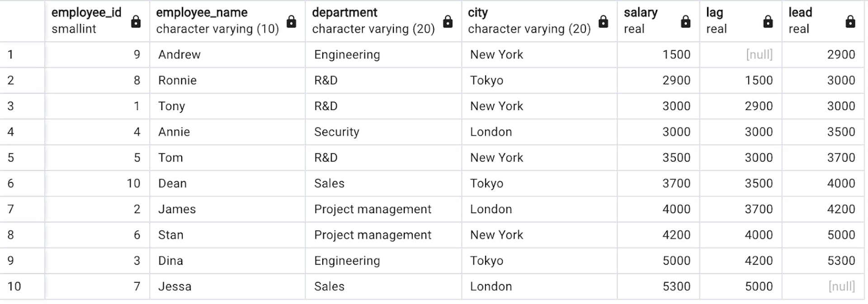Select the salary column header

point(646,20)
